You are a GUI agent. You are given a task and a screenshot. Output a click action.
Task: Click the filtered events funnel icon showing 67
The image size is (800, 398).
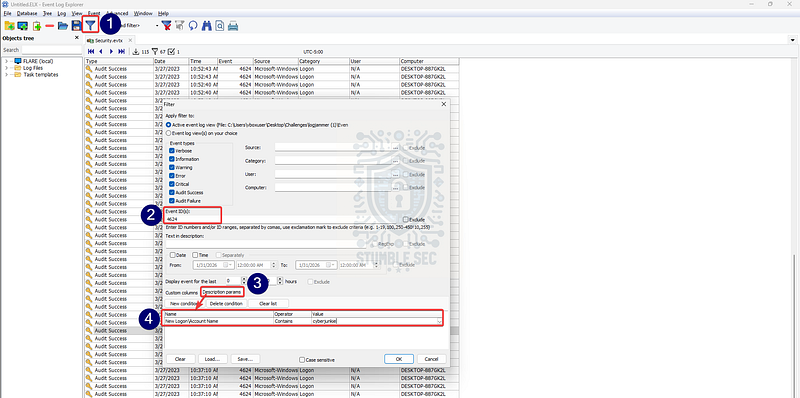(x=155, y=52)
